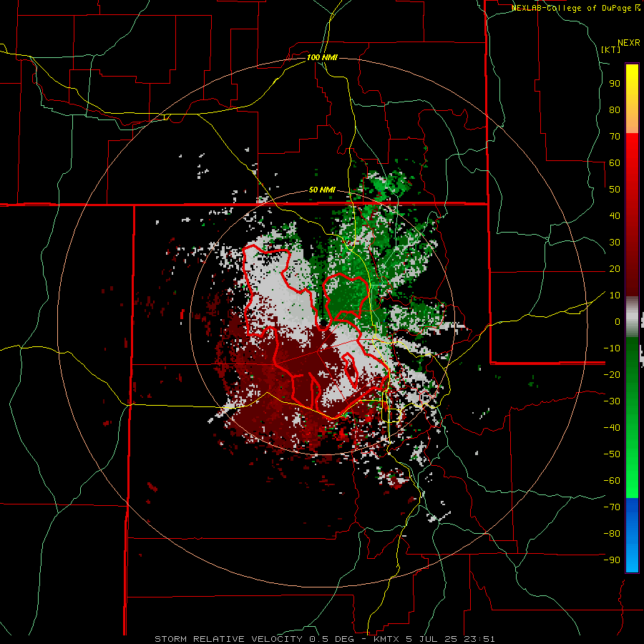644x644 pixels.
Task: Select the 50 NMI range ring label
Action: (x=322, y=190)
